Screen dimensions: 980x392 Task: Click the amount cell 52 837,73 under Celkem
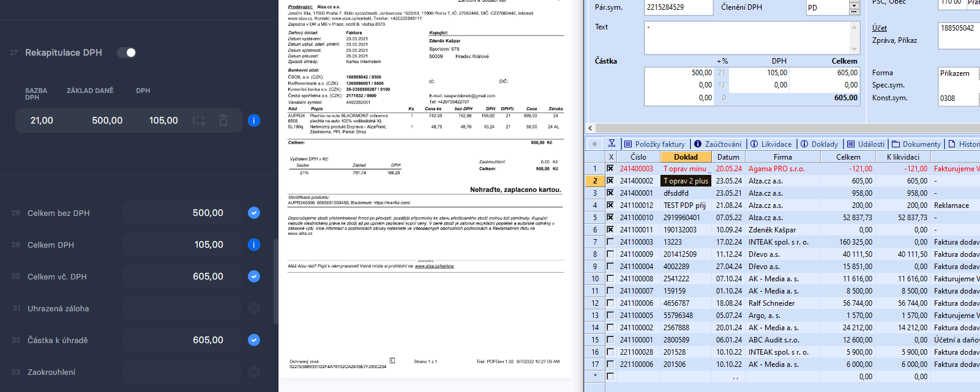click(x=848, y=218)
